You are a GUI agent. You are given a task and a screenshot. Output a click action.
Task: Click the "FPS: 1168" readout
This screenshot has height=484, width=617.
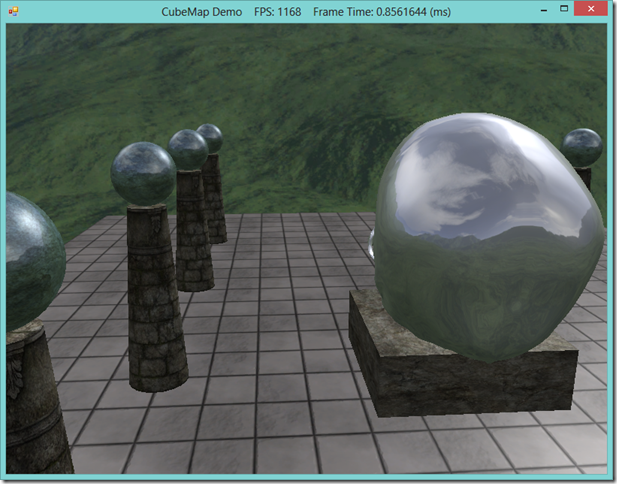click(277, 12)
